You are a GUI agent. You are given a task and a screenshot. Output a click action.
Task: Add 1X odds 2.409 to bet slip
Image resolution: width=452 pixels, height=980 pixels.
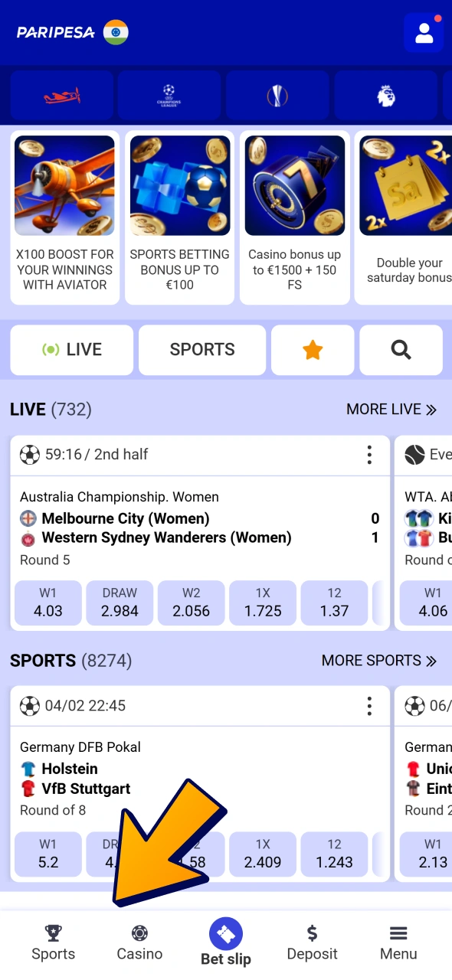coord(263,854)
